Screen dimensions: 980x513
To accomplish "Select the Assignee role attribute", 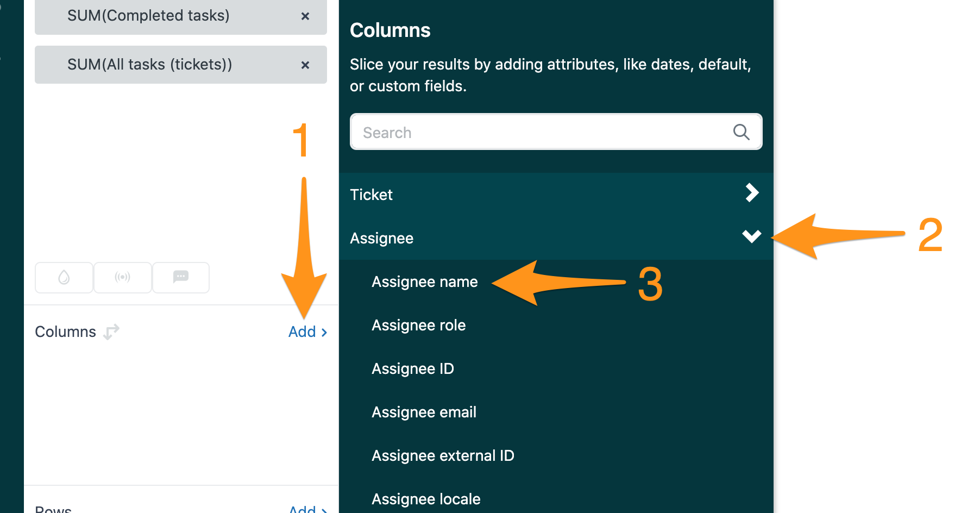I will click(419, 325).
